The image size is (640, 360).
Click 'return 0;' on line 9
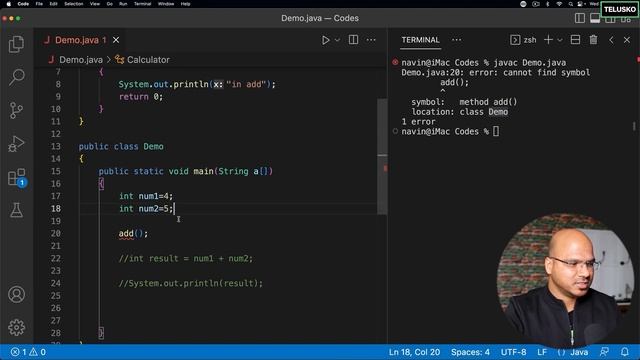point(141,97)
